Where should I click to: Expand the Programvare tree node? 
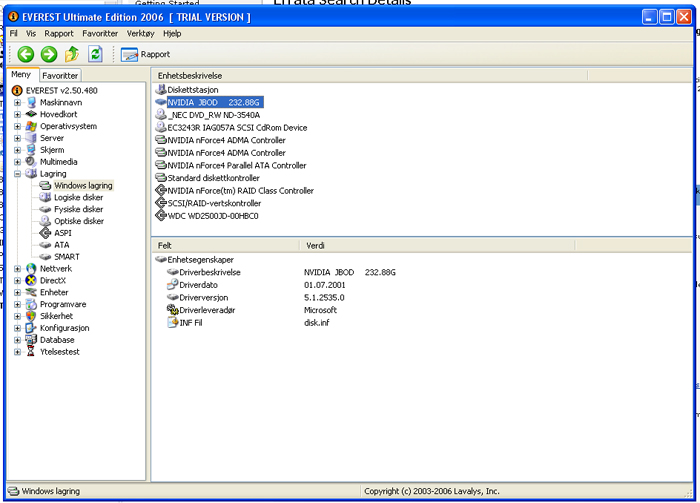pos(17,304)
